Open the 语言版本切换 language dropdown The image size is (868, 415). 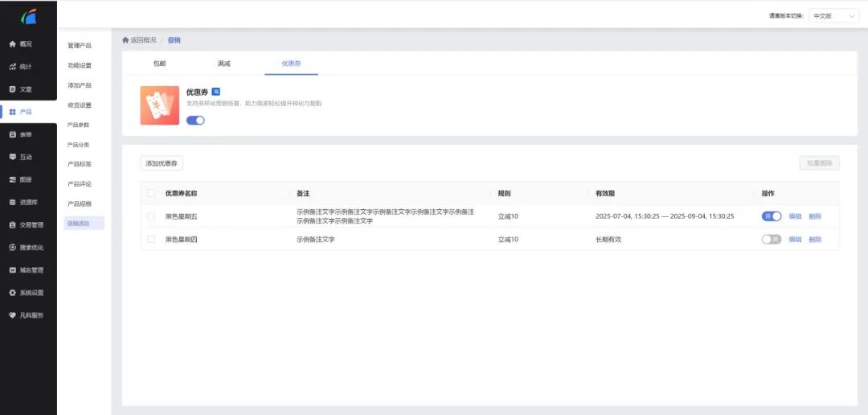(833, 16)
